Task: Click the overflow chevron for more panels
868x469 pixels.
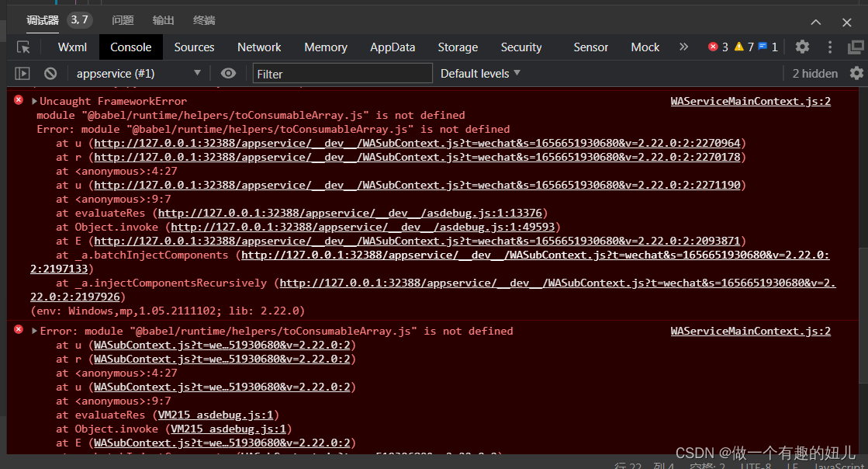Action: 683,47
